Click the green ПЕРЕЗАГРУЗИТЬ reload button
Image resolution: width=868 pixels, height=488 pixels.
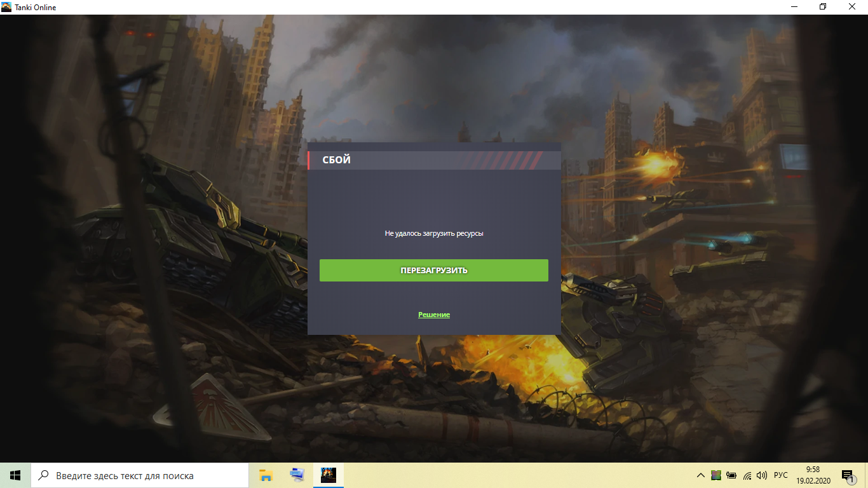tap(434, 270)
